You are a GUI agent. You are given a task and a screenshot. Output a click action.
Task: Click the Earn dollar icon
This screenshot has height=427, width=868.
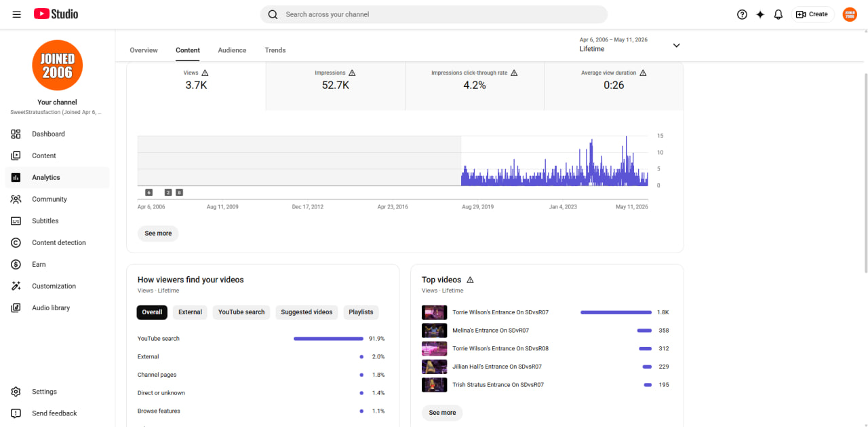[16, 264]
